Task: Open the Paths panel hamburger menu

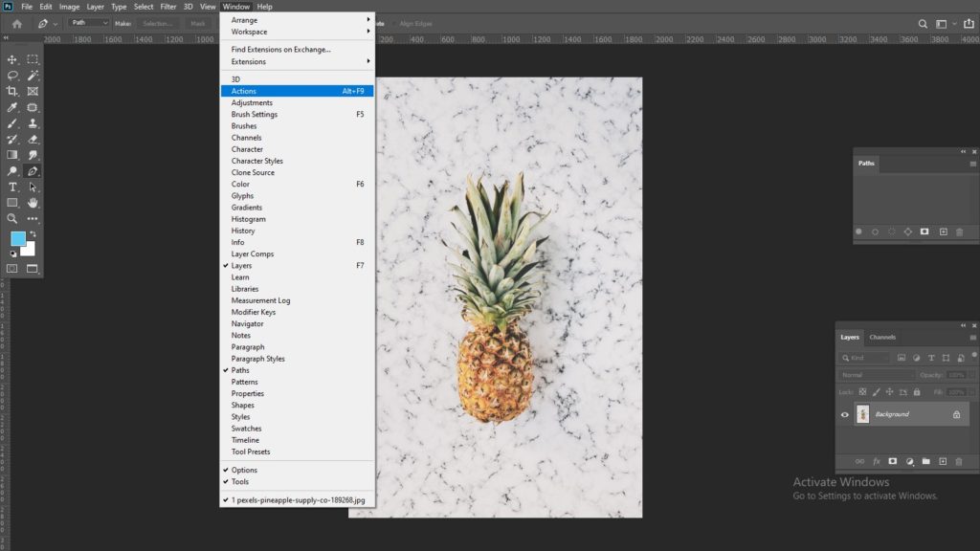Action: point(972,164)
